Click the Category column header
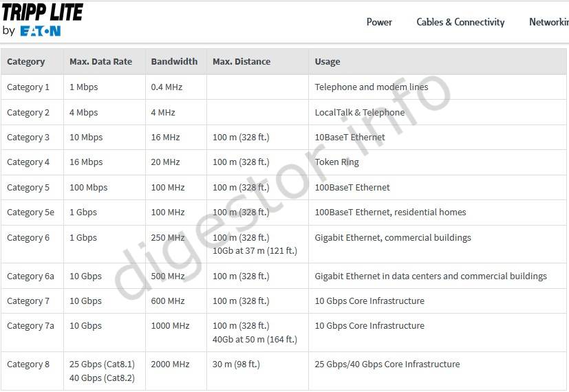The image size is (569, 392). pyautogui.click(x=26, y=62)
